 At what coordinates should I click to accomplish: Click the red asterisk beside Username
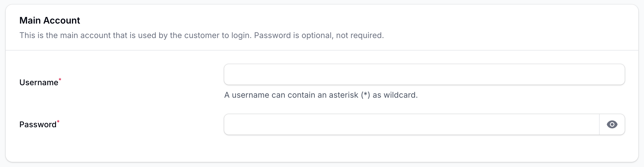pos(60,80)
